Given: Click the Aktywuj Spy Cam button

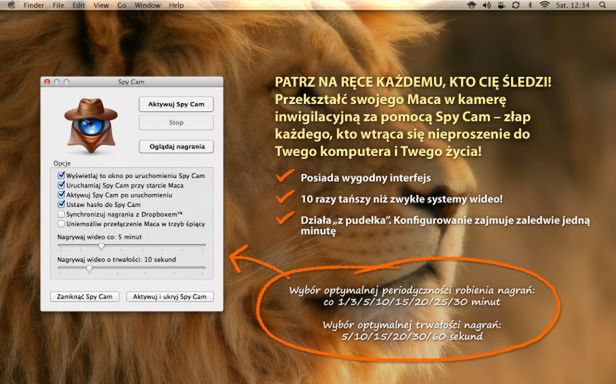Looking at the screenshot, I should [176, 104].
